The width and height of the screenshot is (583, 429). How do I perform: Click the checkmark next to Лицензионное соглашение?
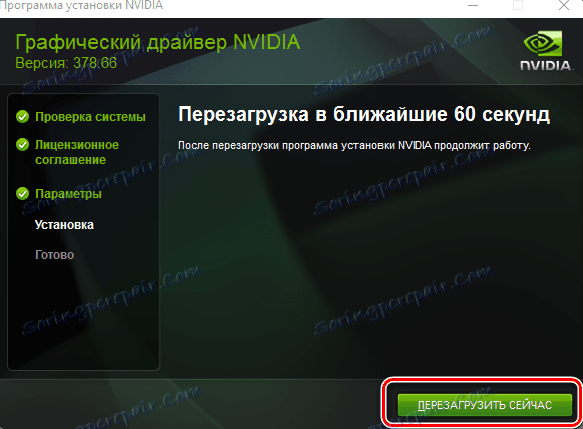pyautogui.click(x=23, y=145)
